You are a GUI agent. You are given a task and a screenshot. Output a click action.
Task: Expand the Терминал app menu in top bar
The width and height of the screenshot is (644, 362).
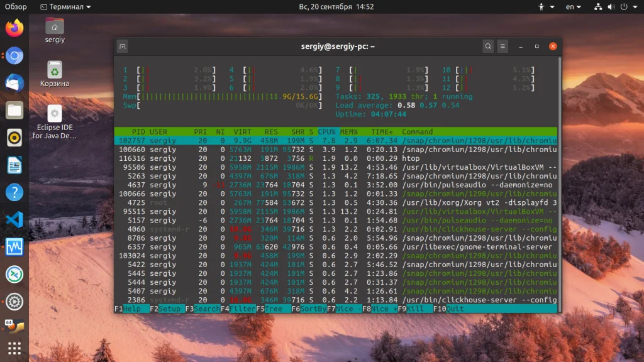65,7
